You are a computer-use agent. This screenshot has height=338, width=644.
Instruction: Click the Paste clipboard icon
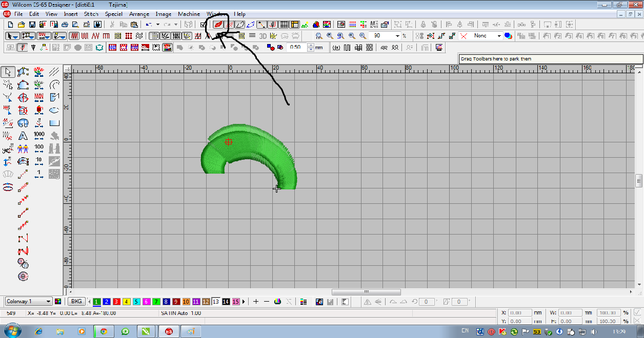pyautogui.click(x=134, y=25)
